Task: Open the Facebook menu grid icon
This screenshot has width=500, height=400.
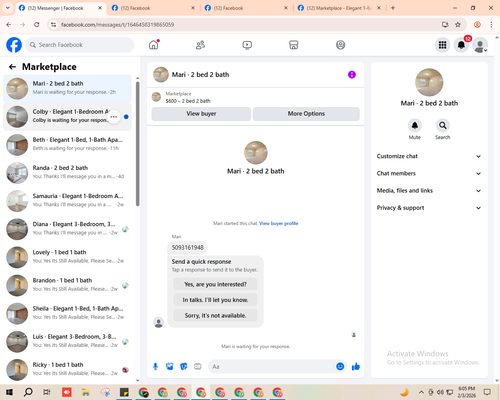Action: [x=442, y=45]
